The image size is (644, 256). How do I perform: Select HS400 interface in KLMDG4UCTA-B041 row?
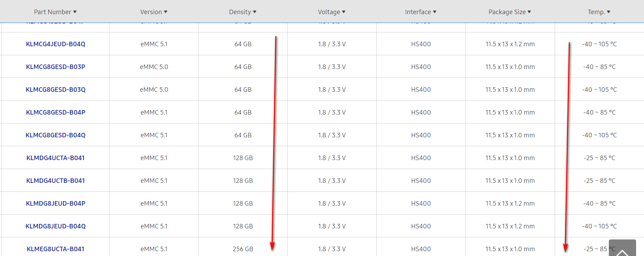click(x=421, y=158)
